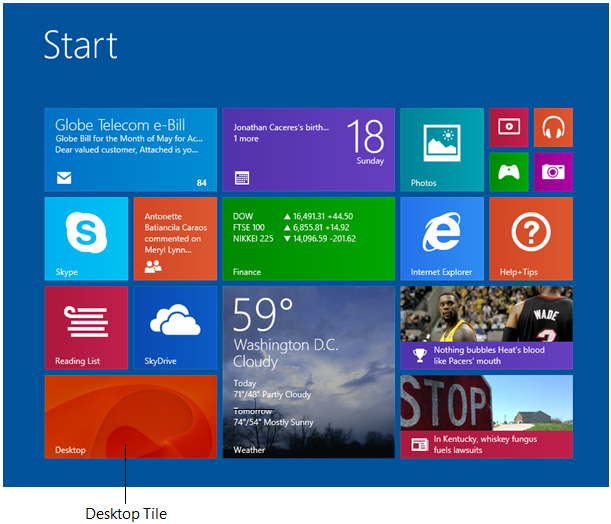
Task: Open the Reading List tile
Action: click(x=86, y=328)
